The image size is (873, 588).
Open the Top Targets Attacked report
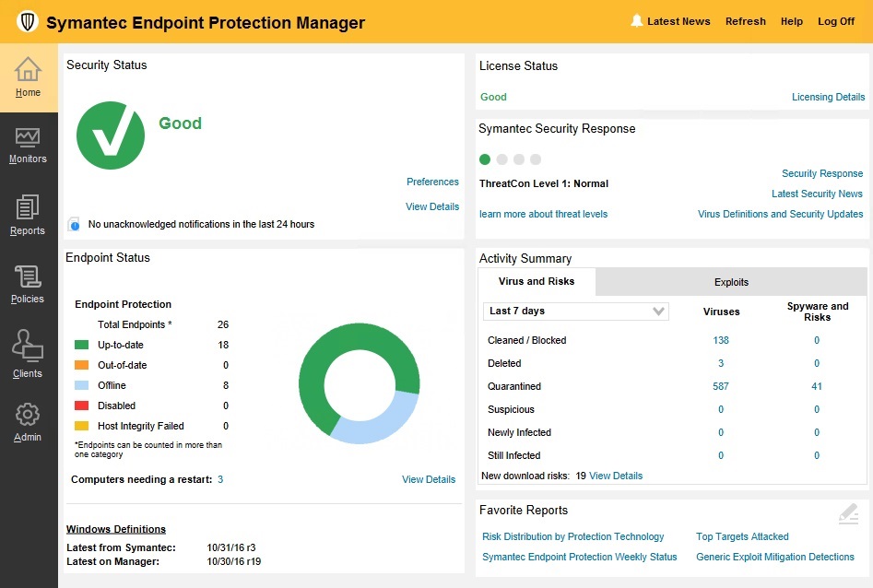point(741,536)
